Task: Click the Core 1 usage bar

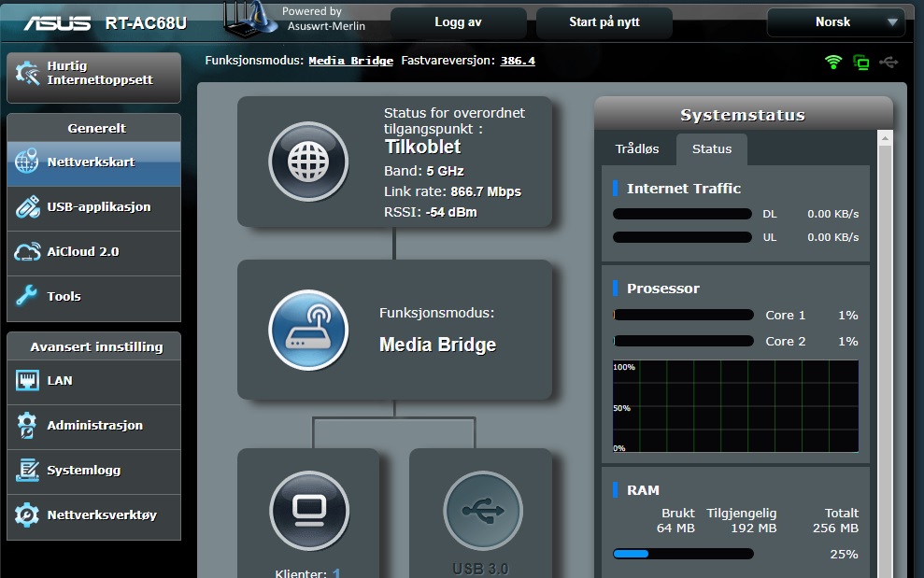Action: [x=683, y=316]
